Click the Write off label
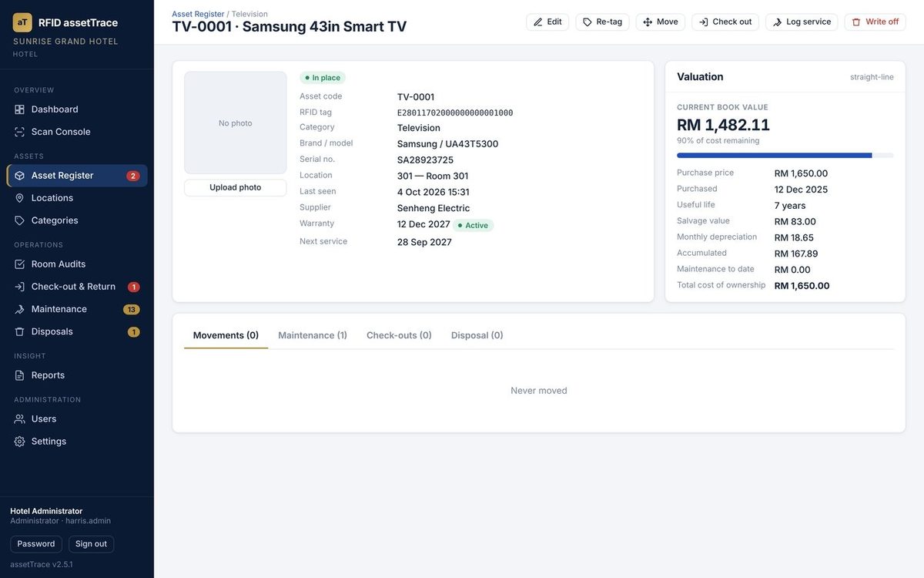Screen dimensions: 924x578 pos(882,22)
